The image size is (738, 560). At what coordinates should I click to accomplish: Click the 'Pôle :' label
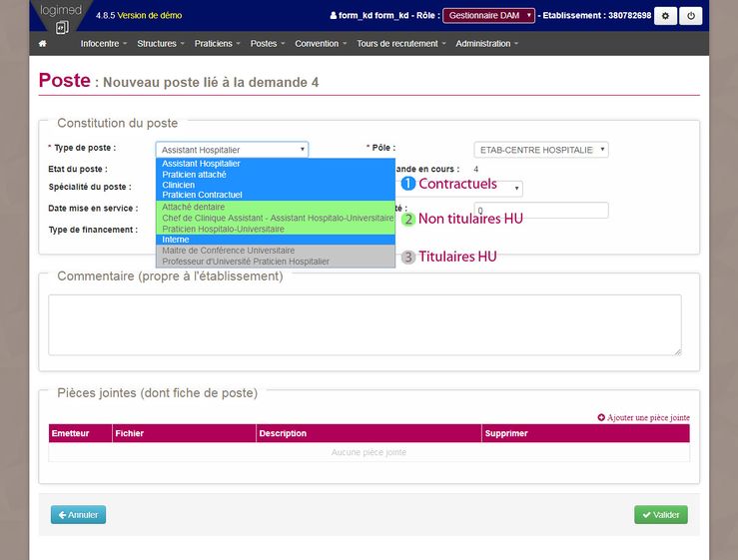pos(383,148)
